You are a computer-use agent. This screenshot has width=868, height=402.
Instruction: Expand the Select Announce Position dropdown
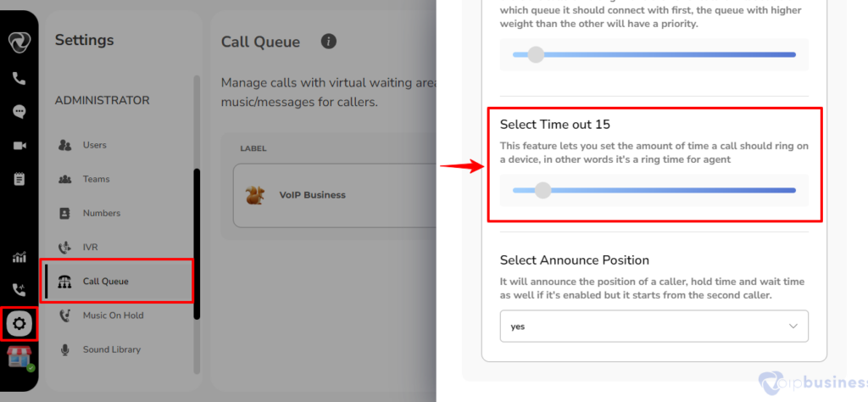[654, 327]
